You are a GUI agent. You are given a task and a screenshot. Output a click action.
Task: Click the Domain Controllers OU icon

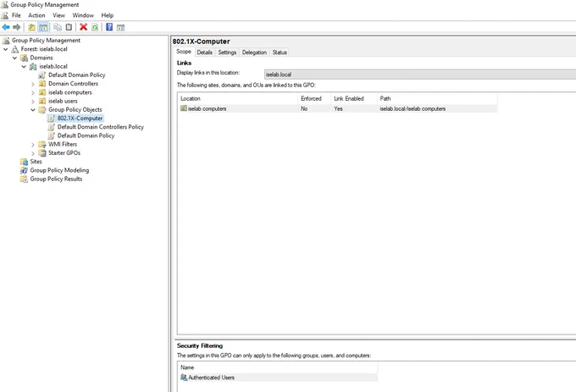(x=42, y=84)
